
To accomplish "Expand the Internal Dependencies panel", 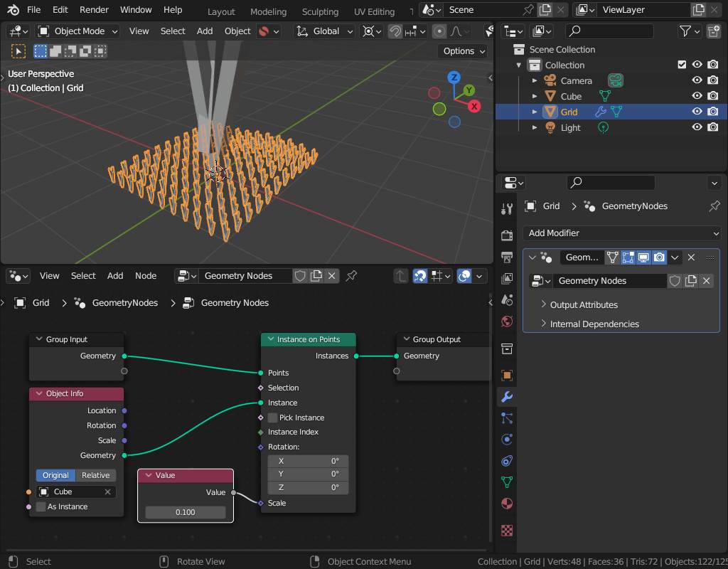I will pos(594,324).
